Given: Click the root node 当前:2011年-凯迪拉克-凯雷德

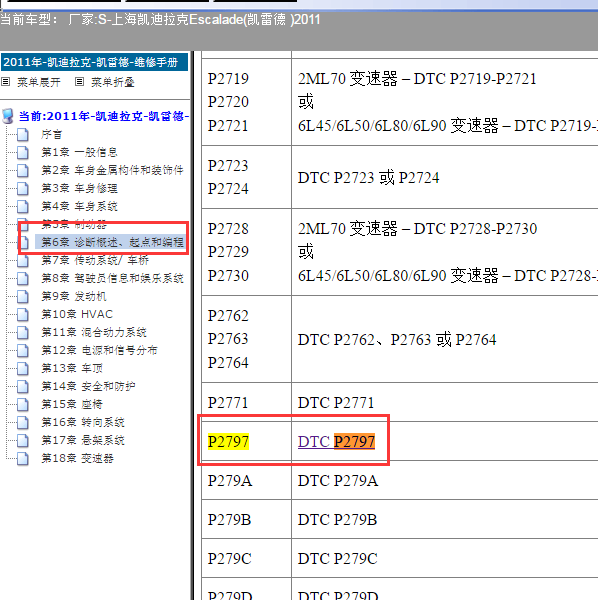Looking at the screenshot, I should click(x=104, y=116).
